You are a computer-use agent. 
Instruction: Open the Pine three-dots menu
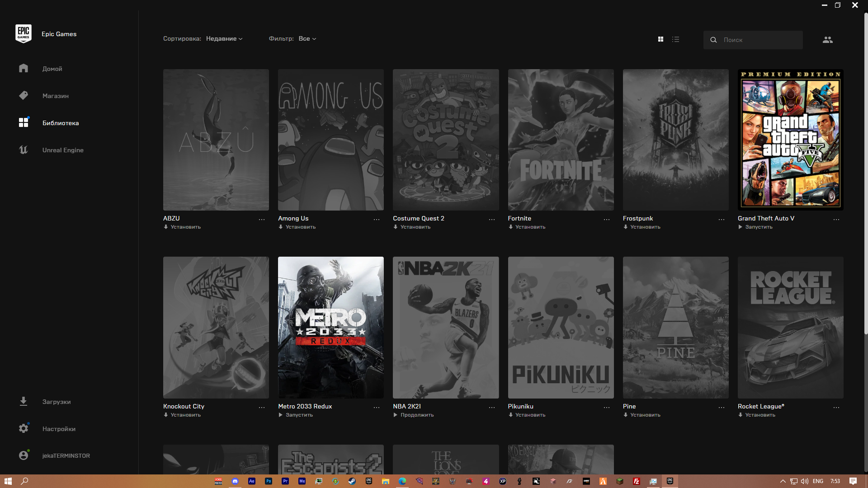722,408
